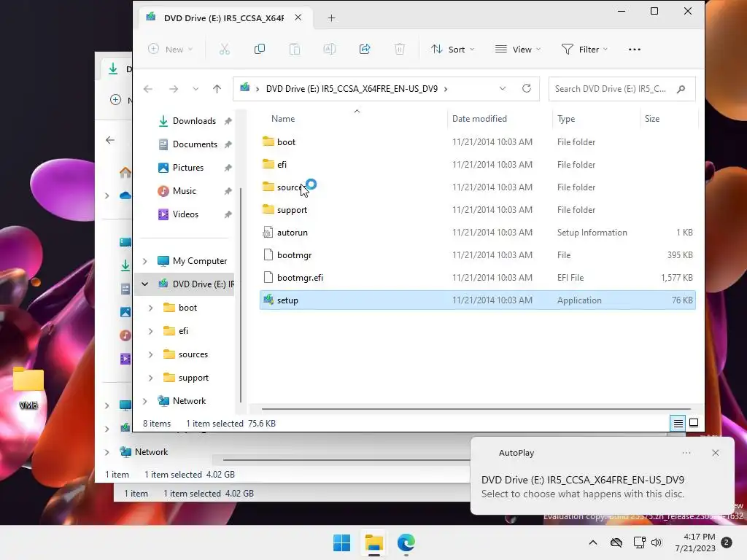Collapse the DVD Drive (E:) tree node

pyautogui.click(x=145, y=284)
